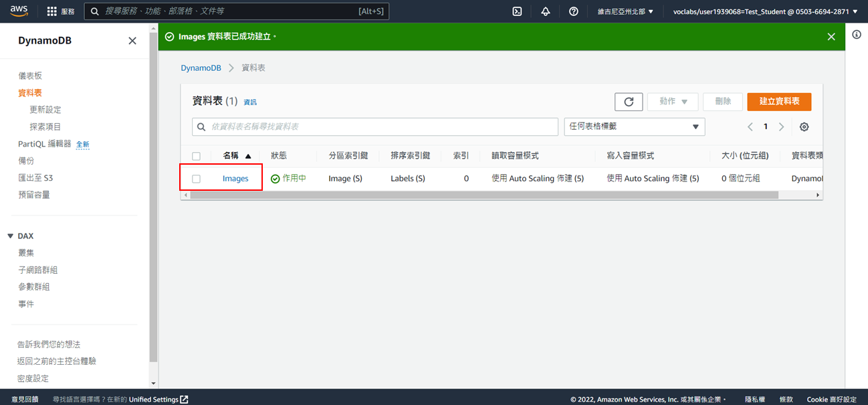Open 事件 in the sidebar

[x=26, y=304]
